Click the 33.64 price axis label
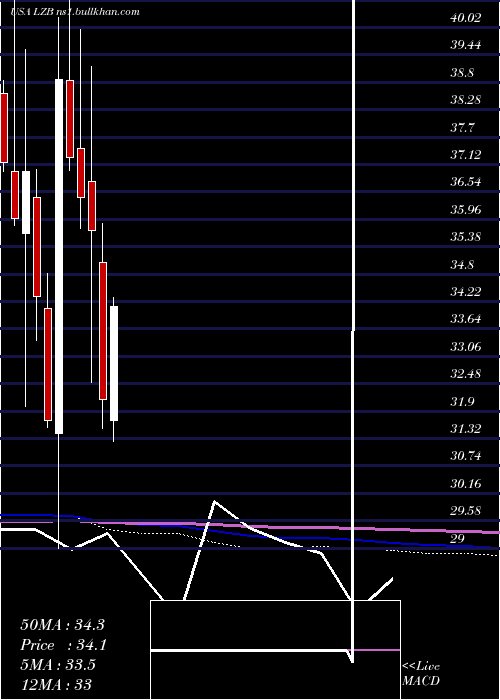This screenshot has height=700, width=500. 466,319
